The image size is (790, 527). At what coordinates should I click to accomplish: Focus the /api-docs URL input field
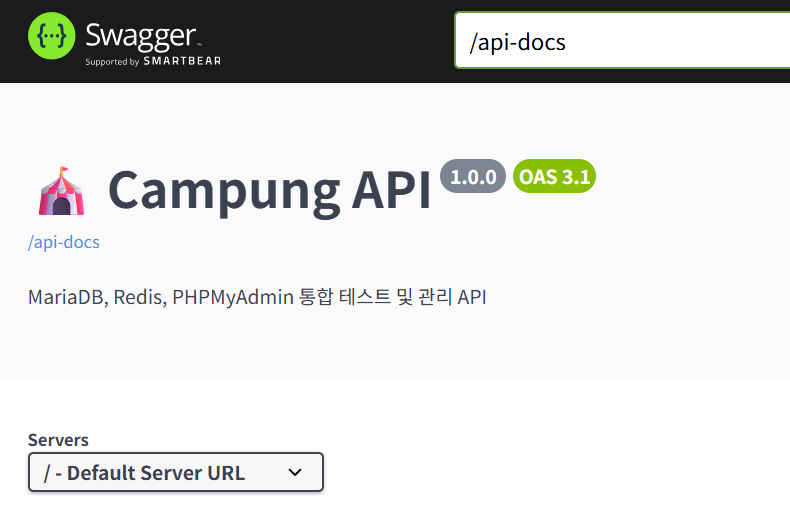(x=622, y=40)
